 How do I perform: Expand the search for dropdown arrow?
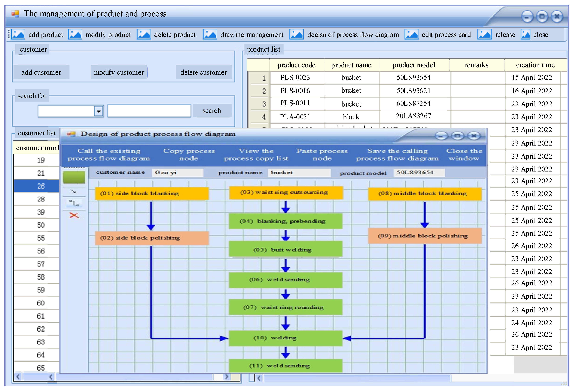(99, 111)
